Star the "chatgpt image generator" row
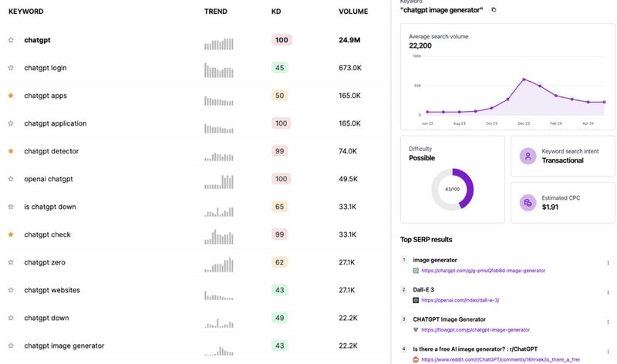This screenshot has height=364, width=617. (x=11, y=345)
